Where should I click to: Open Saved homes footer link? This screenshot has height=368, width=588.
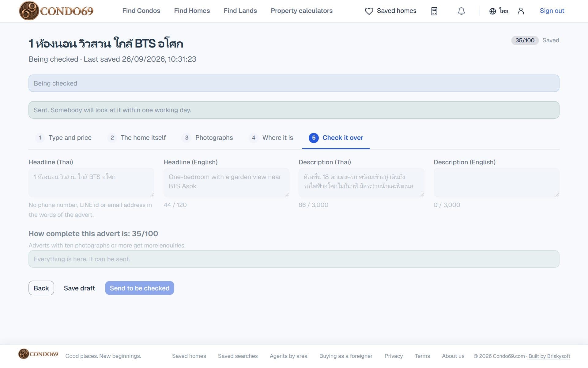click(189, 356)
